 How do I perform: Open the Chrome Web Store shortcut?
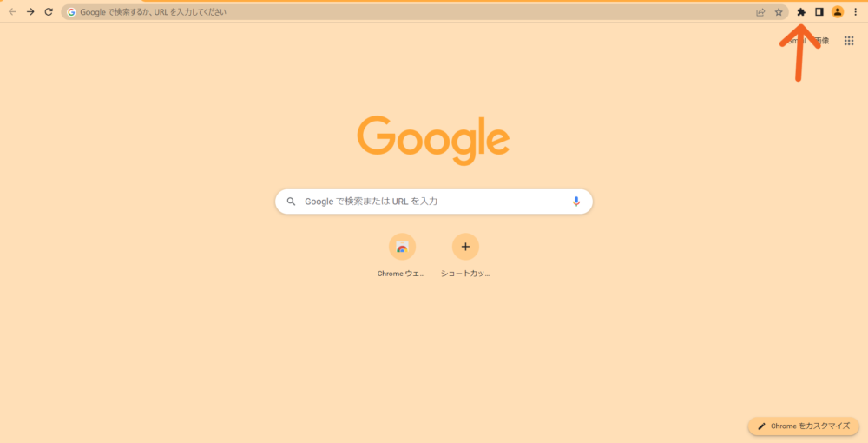[402, 255]
